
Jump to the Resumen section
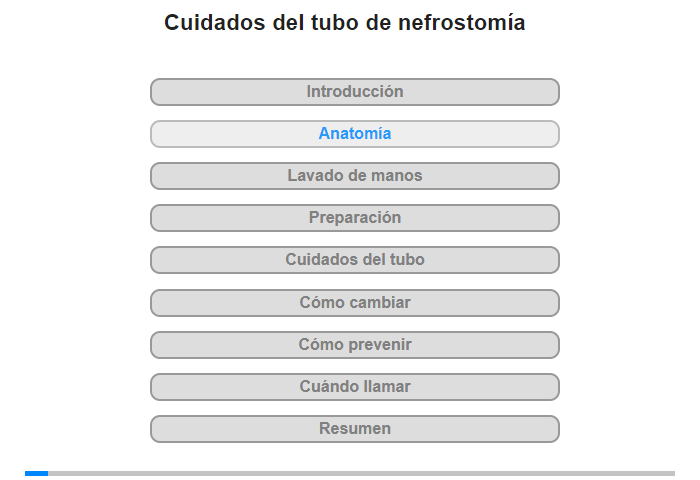[x=354, y=429]
